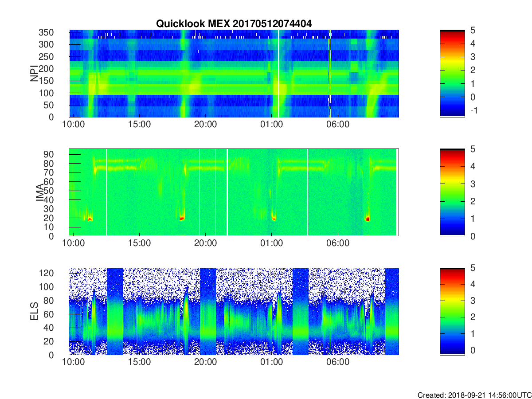Viewport: 532px width, 399px height.
Task: Click the "Created: 2018-09-21 14:56:00UTC" timestamp
Action: click(x=474, y=395)
